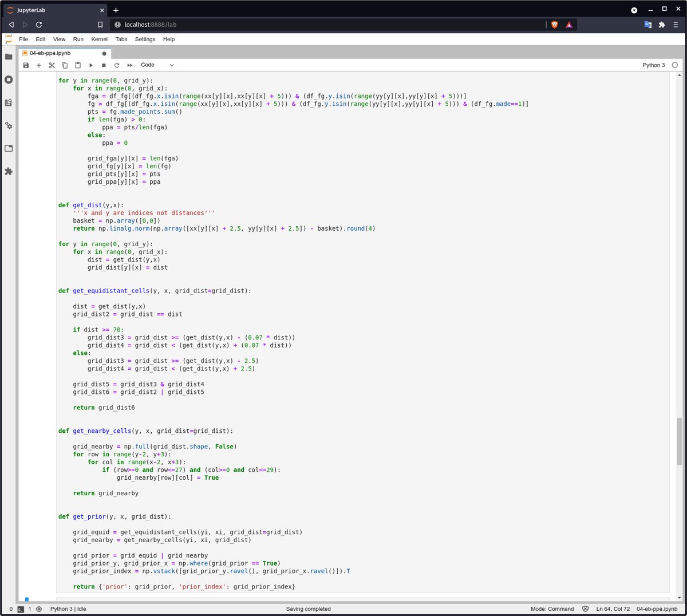Restart kernel and run all cells icon
687x616 pixels.
[x=130, y=65]
